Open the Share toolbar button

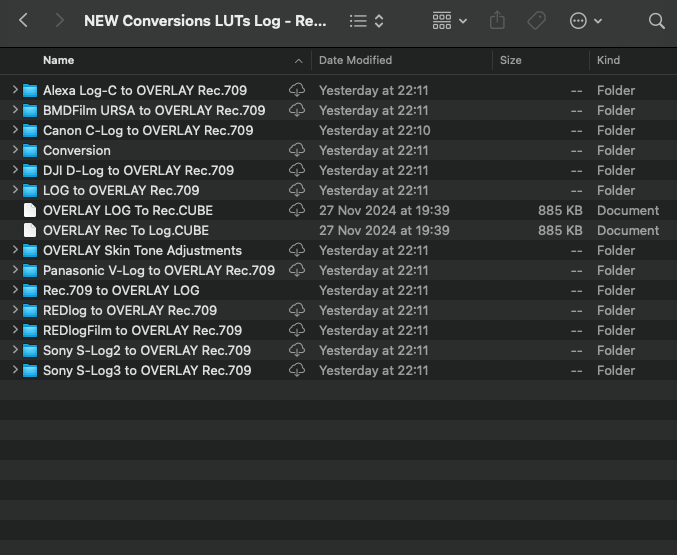pyautogui.click(x=498, y=20)
